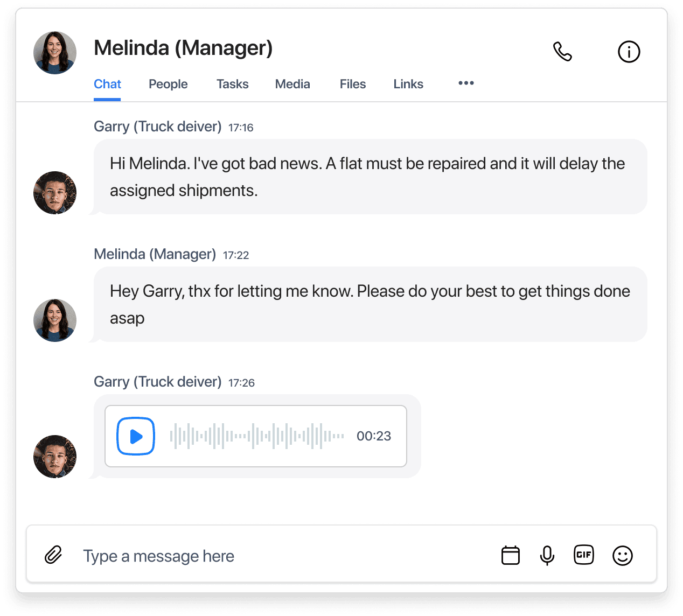
Task: Return to the Chat tab
Action: [107, 84]
